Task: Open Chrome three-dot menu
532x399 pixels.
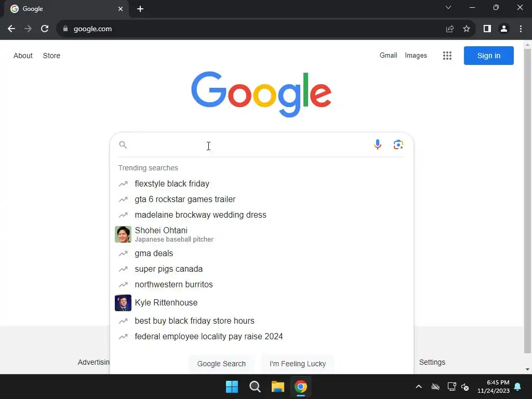Action: click(521, 29)
